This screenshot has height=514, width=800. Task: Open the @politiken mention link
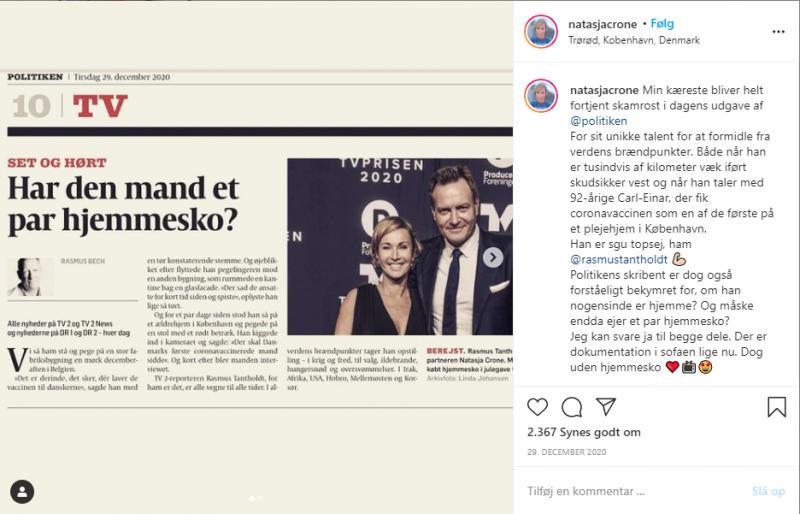tap(598, 121)
